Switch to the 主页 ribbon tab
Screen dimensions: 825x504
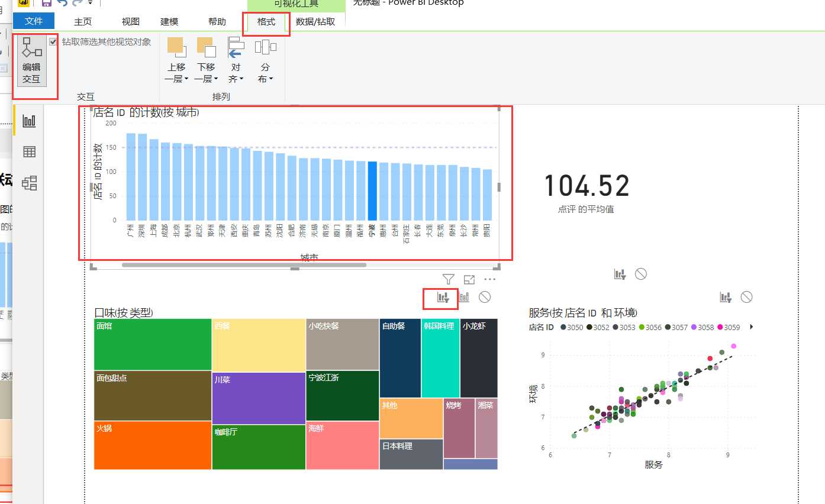tap(83, 22)
